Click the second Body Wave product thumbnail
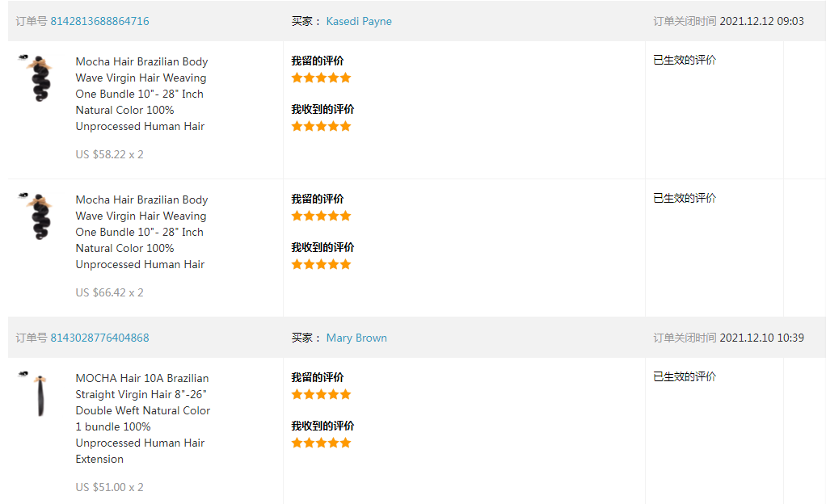The height and width of the screenshot is (504, 826). pos(36,215)
